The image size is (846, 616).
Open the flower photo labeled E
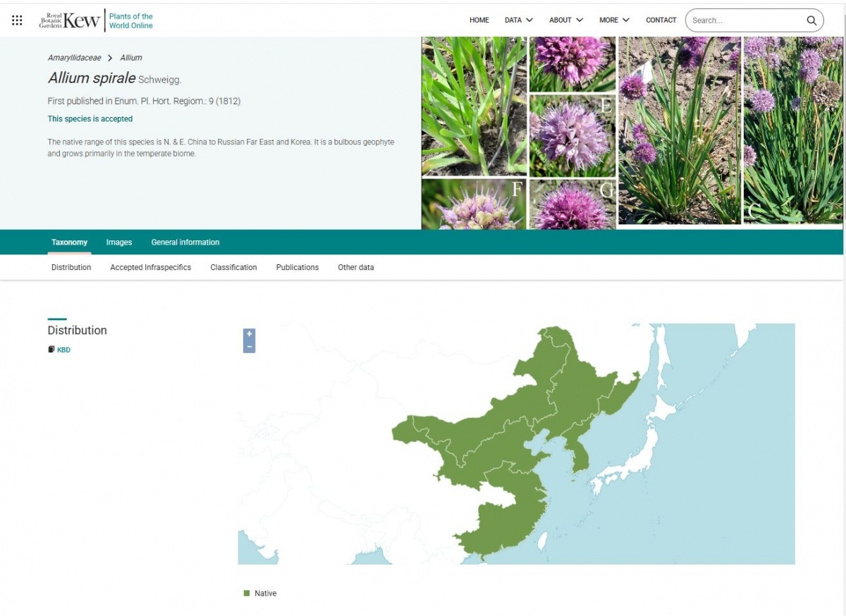572,136
